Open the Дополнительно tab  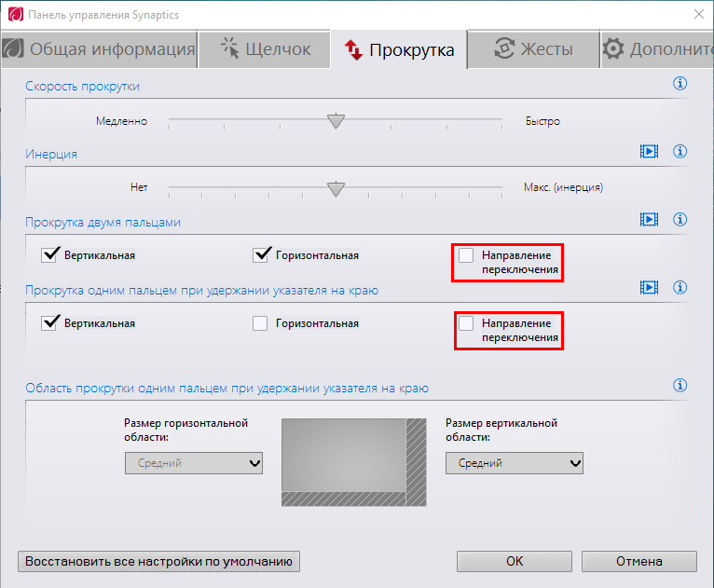point(657,49)
